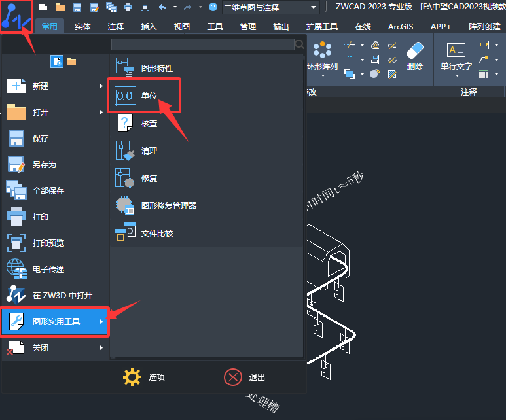The height and width of the screenshot is (420, 506).
Task: Click New drawing icon in quick access toolbar
Action: click(43, 7)
